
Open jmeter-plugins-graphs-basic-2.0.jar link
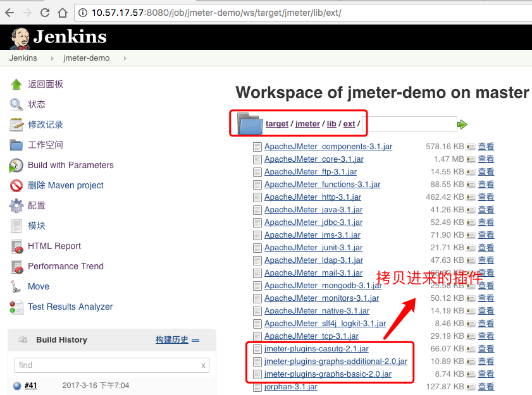[x=328, y=374]
